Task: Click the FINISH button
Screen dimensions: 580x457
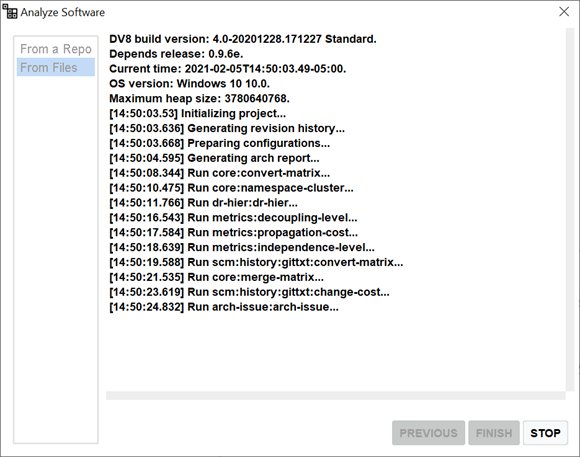Action: (x=494, y=433)
